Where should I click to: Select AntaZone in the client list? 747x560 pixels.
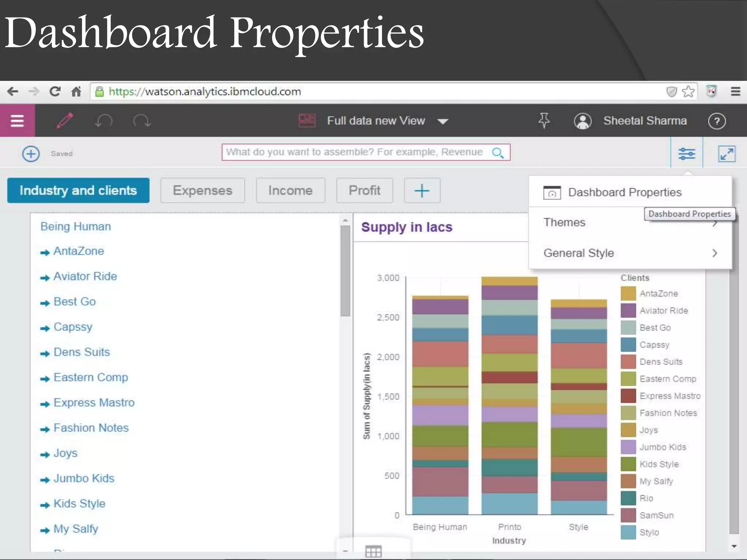click(x=78, y=251)
